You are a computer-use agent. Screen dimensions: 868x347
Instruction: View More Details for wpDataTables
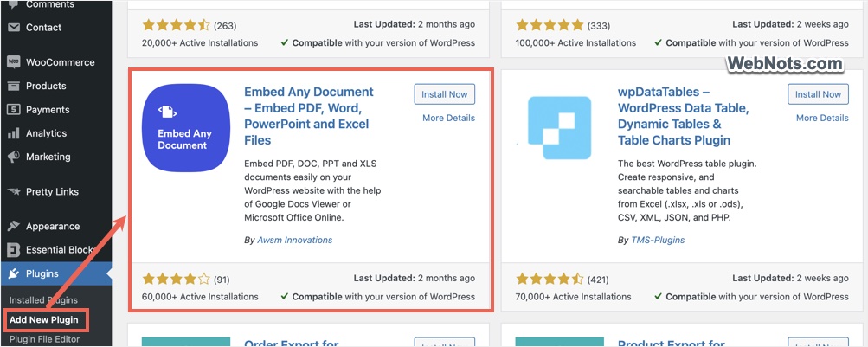tap(822, 118)
